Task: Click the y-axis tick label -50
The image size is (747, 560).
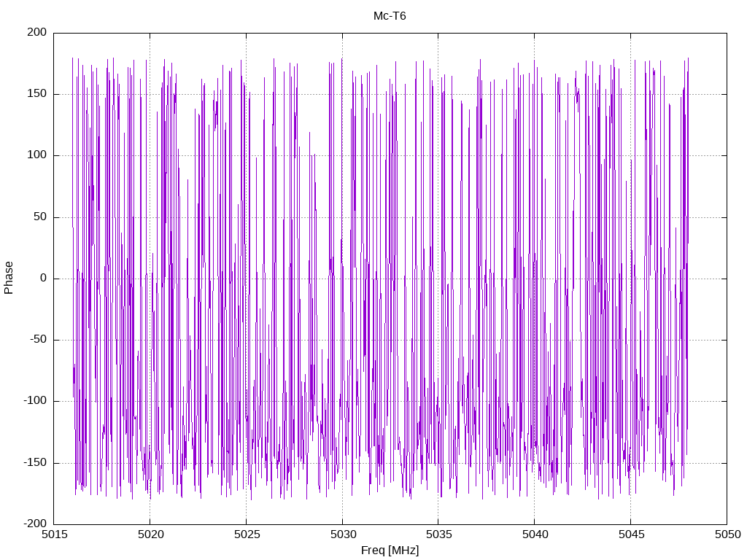Action: coord(39,340)
